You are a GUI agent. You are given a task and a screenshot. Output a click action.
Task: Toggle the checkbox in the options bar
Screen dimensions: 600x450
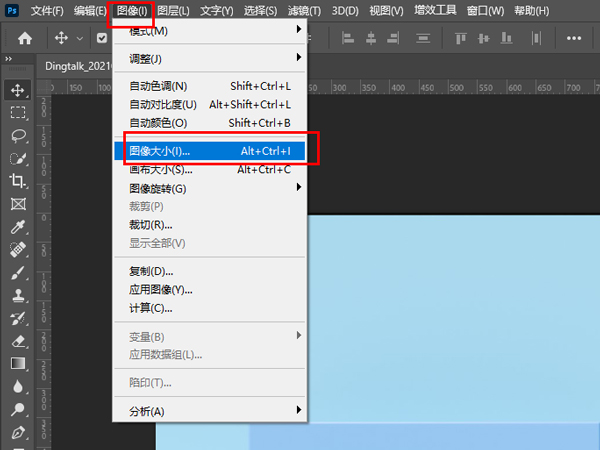pyautogui.click(x=101, y=39)
